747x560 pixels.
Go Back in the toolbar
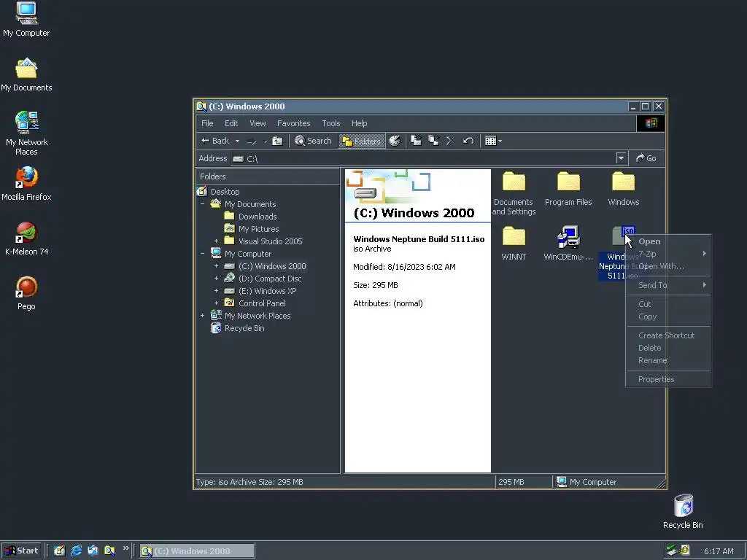[x=215, y=141]
